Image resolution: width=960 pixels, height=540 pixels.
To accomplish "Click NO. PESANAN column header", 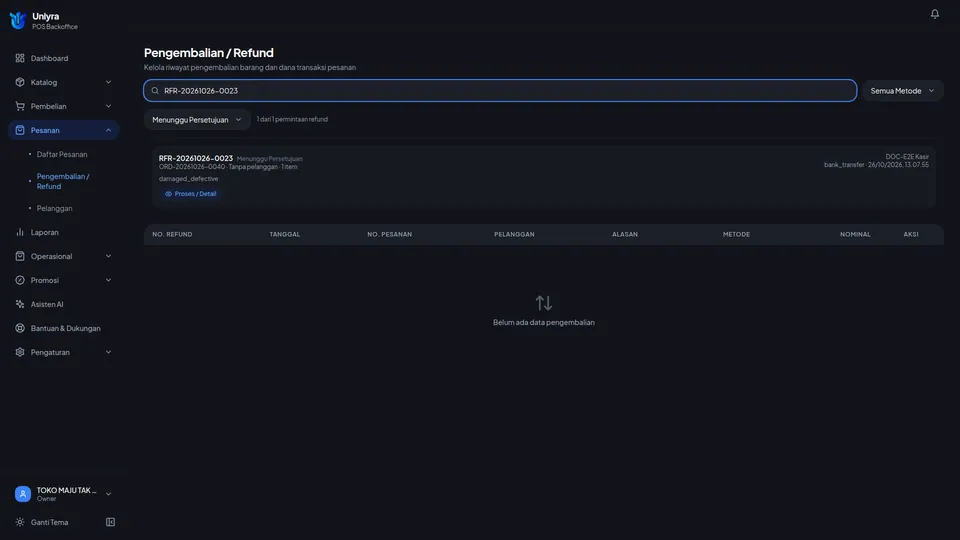I will pos(389,234).
